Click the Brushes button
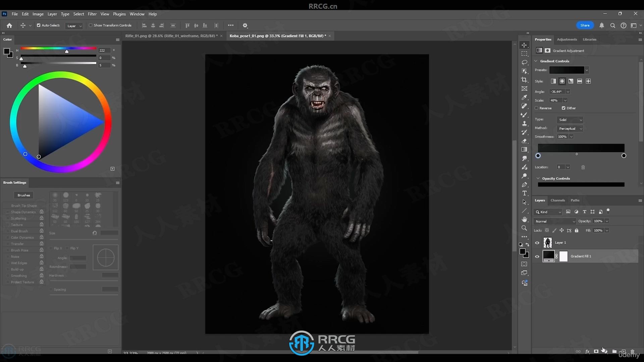 (x=24, y=195)
